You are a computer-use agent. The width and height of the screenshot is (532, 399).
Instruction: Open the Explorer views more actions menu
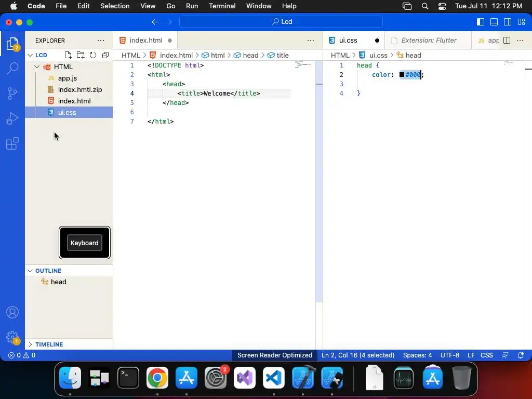[x=101, y=41]
